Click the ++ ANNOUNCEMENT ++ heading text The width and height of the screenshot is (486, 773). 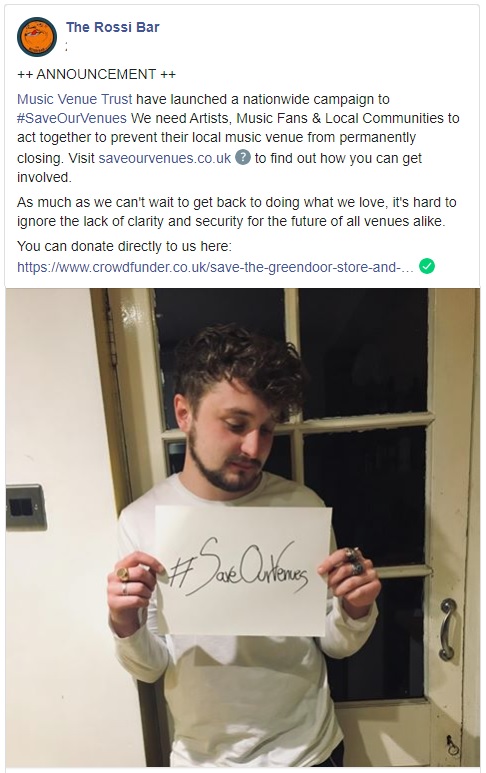click(97, 74)
